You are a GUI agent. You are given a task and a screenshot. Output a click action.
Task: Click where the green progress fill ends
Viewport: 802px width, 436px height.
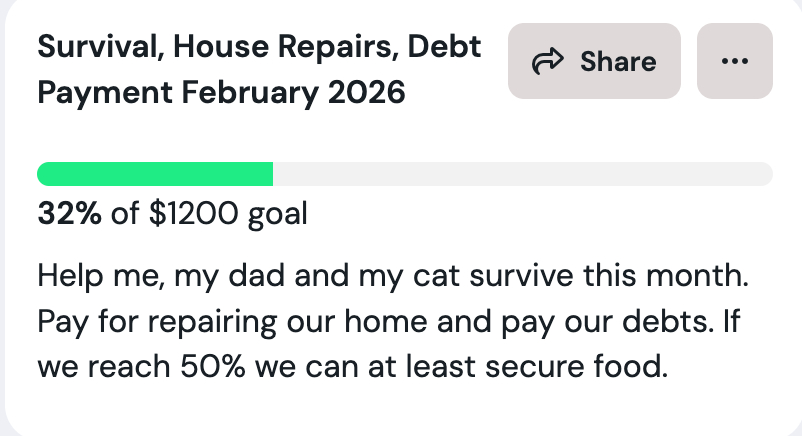272,173
